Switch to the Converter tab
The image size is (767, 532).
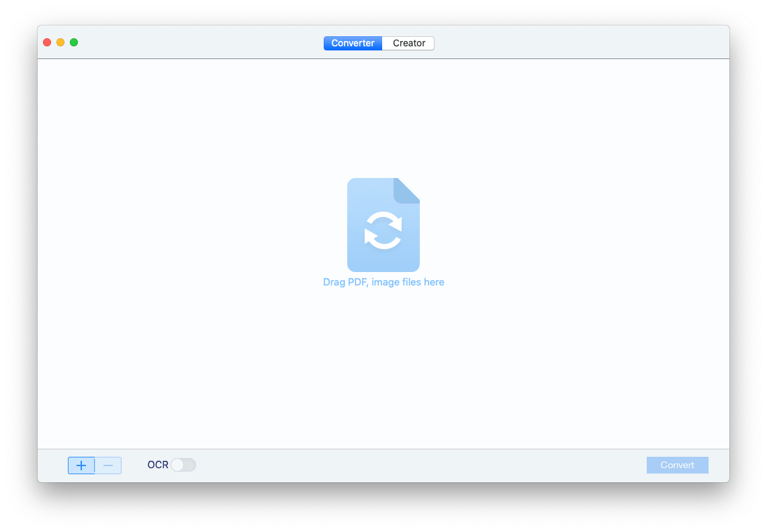coord(353,43)
